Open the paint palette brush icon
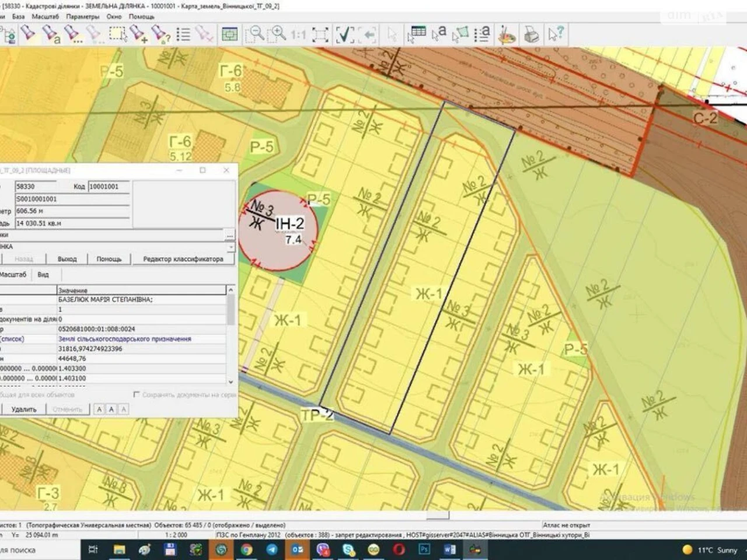Image resolution: width=747 pixels, height=560 pixels. [x=507, y=34]
